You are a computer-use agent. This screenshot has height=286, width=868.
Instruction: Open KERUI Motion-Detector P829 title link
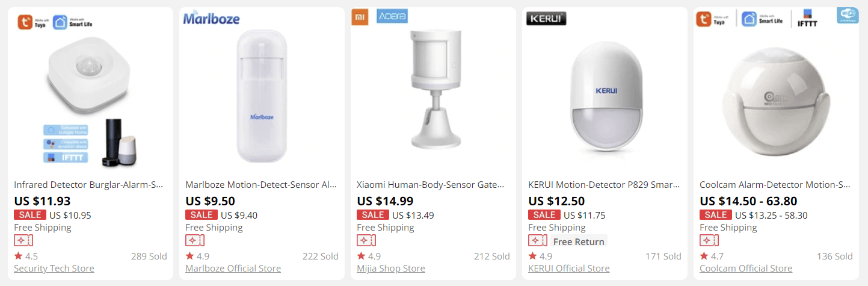604,185
